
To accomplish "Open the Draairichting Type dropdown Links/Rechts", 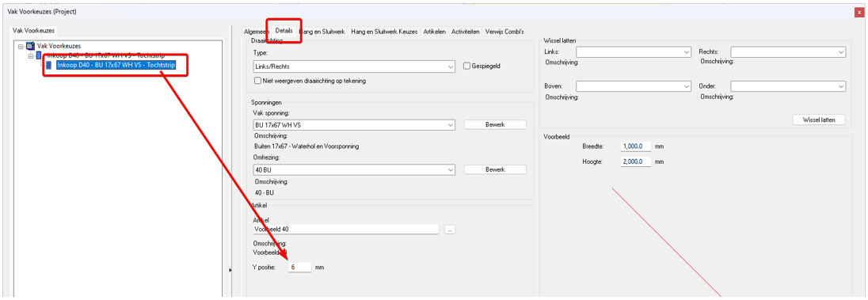I will tap(354, 66).
